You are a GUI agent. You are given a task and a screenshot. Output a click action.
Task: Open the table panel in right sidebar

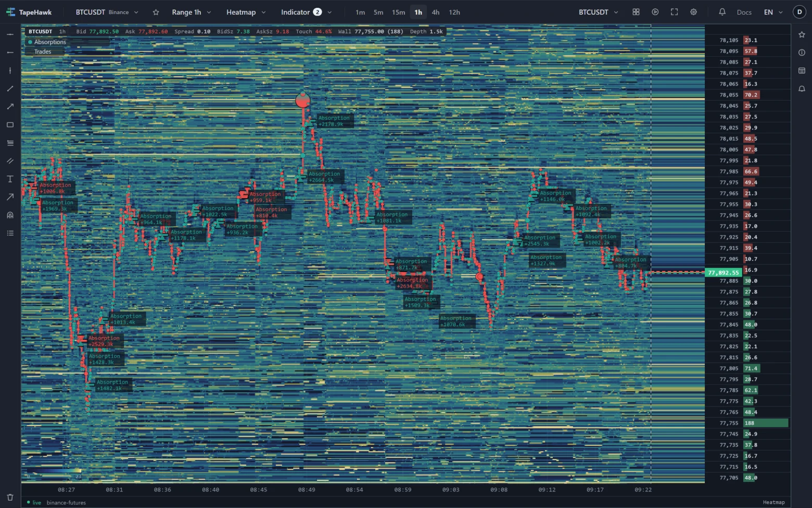[802, 71]
